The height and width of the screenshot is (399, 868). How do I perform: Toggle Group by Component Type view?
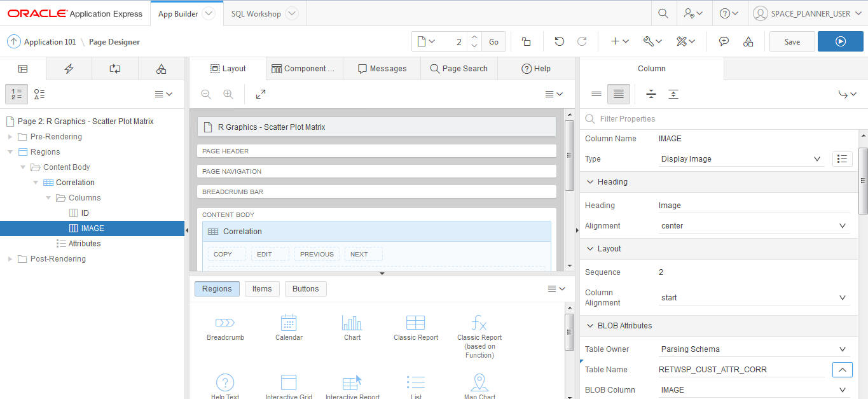[x=39, y=94]
